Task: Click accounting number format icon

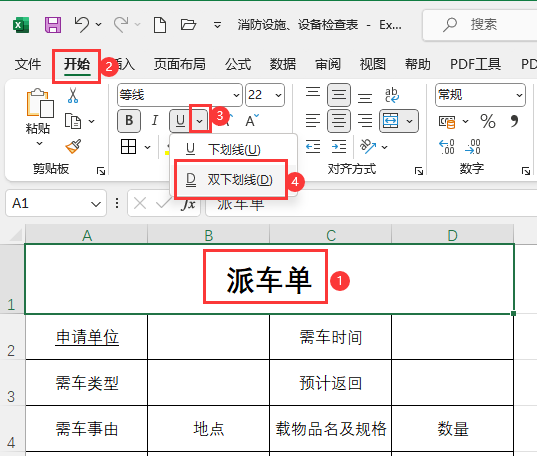Action: coord(447,121)
